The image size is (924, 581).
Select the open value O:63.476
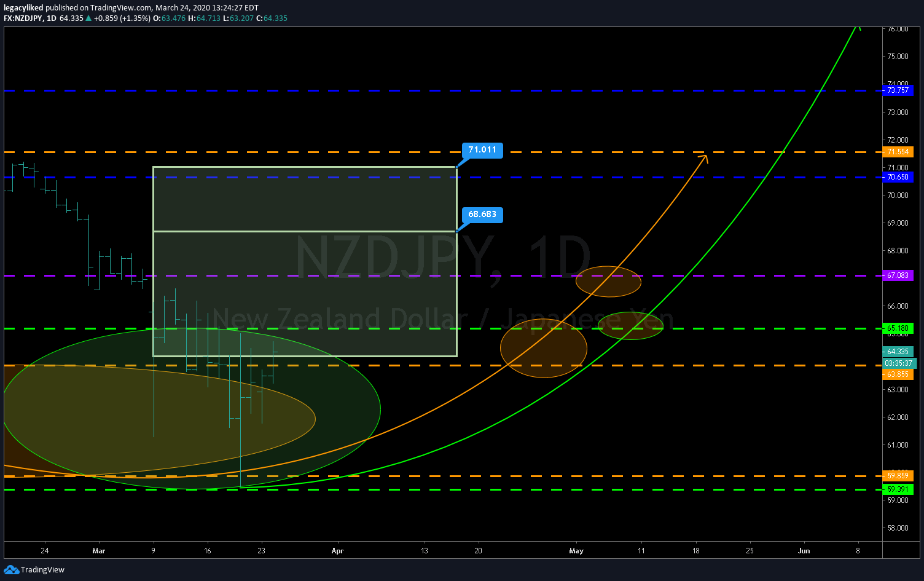tap(169, 18)
